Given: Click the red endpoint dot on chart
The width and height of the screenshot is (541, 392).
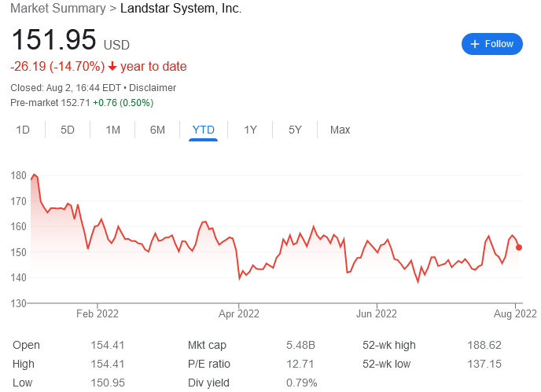Looking at the screenshot, I should pyautogui.click(x=519, y=247).
